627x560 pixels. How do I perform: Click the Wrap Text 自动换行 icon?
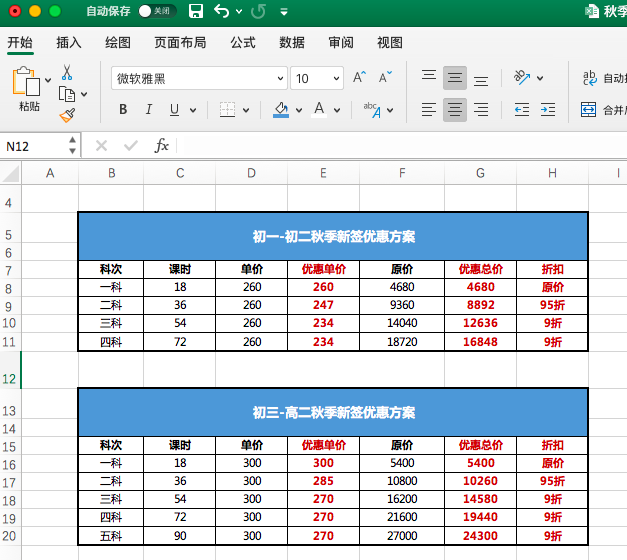[x=589, y=78]
